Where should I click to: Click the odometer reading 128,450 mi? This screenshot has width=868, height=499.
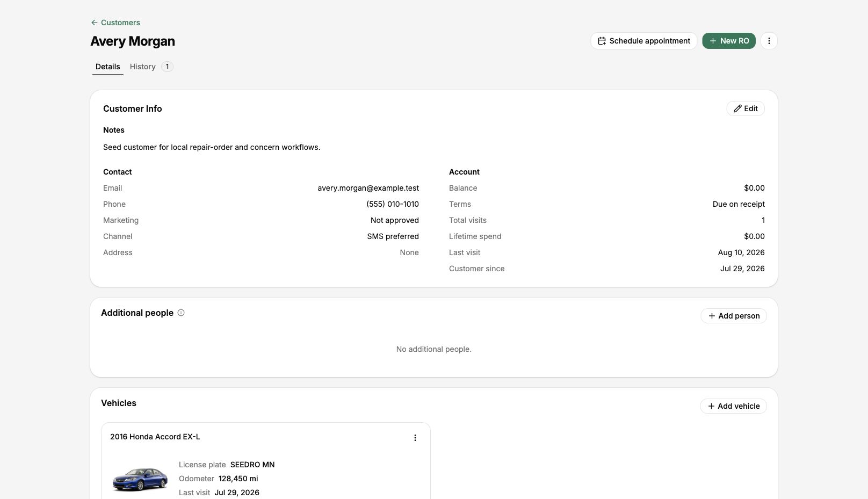point(238,479)
